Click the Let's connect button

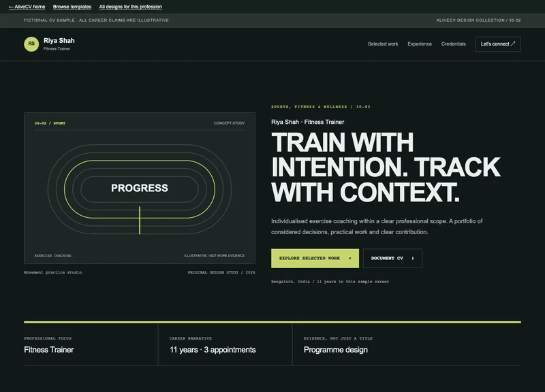[498, 44]
